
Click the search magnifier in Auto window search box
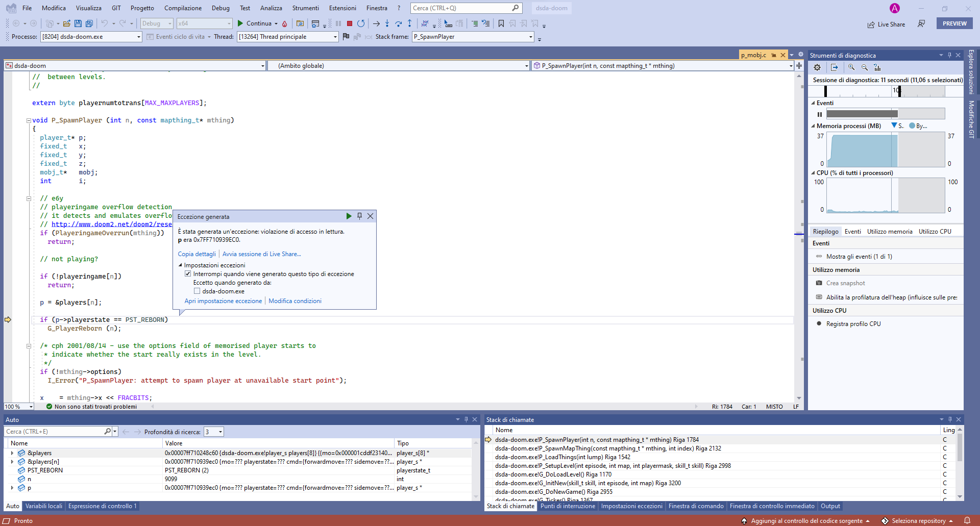[107, 432]
